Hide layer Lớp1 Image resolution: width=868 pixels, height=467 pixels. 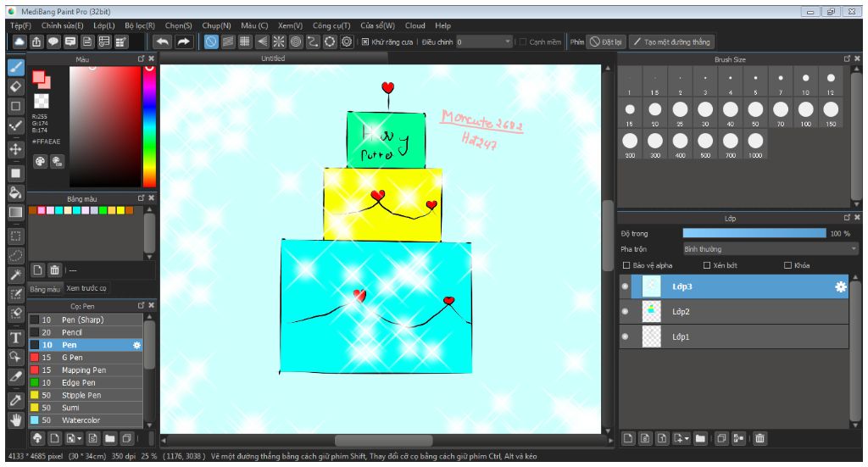[x=625, y=336]
